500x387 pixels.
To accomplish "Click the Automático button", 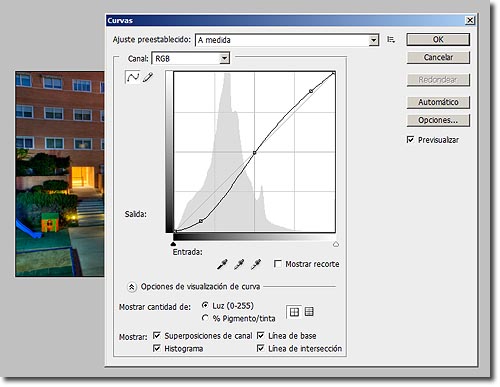I will click(x=438, y=102).
